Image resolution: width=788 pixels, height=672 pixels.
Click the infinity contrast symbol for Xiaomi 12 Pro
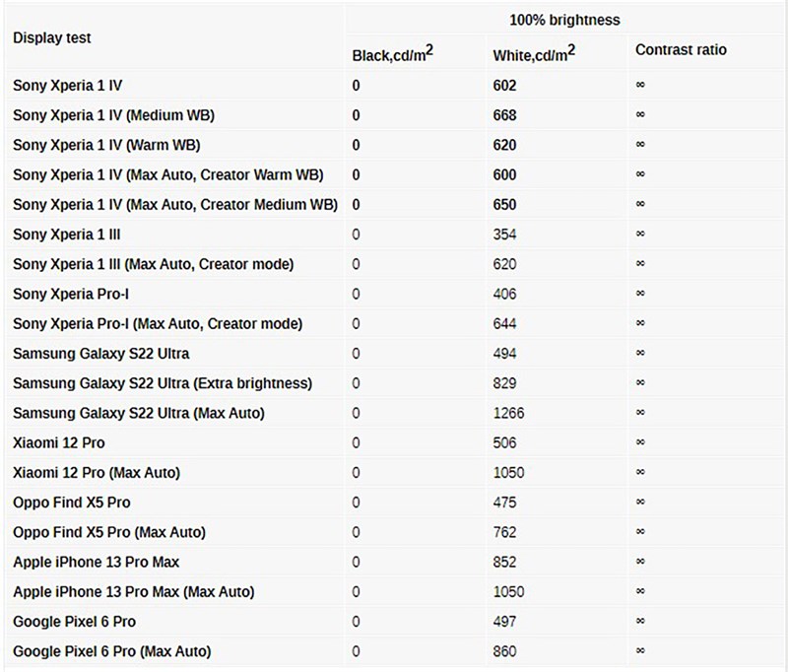pos(640,442)
